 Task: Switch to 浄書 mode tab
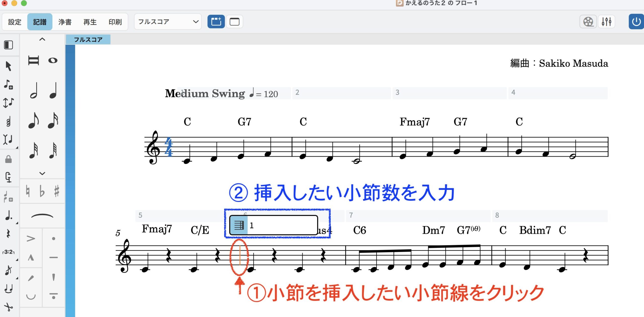[65, 22]
